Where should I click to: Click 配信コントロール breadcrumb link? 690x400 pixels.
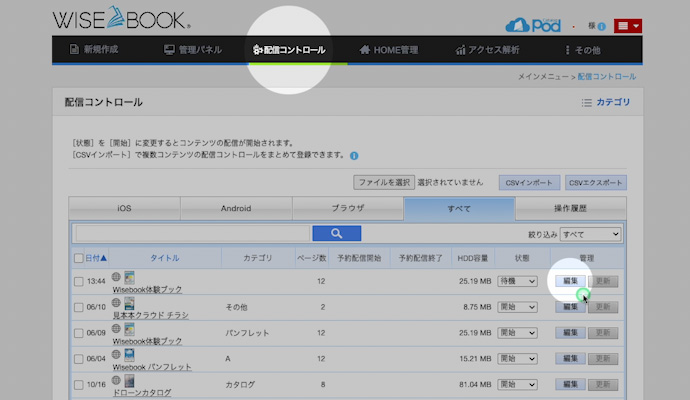click(606, 77)
